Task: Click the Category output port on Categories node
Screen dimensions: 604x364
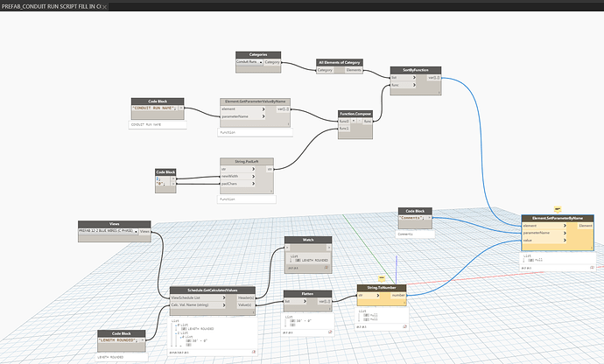Action: [x=272, y=62]
